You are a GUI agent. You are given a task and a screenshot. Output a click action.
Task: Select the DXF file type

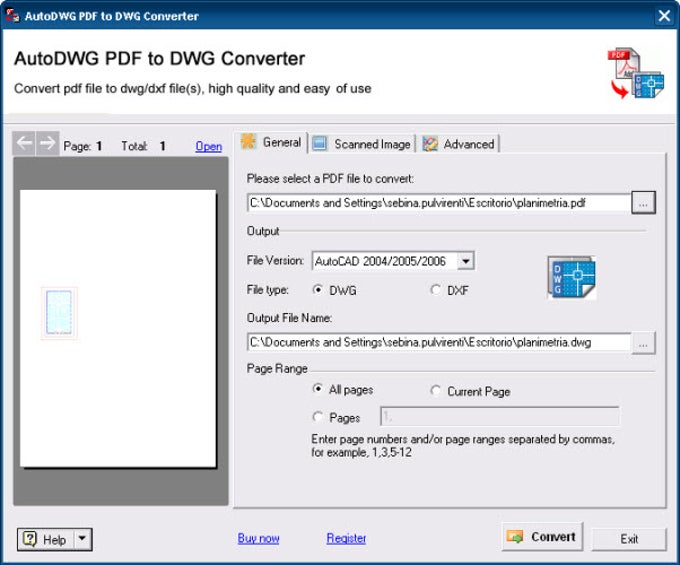click(x=449, y=290)
